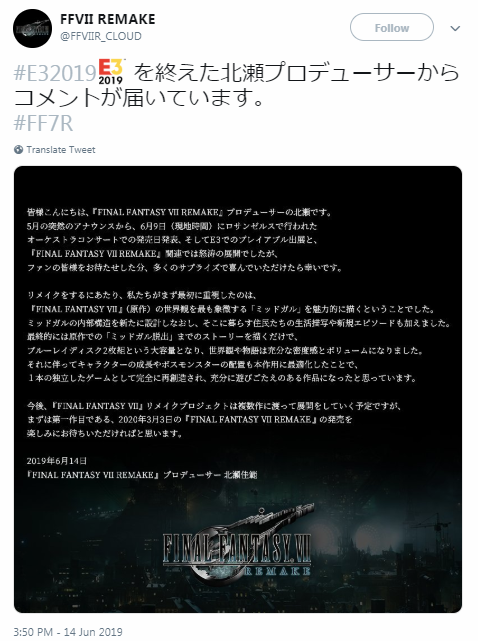478x641 pixels.
Task: Click the Japanese tweet text body
Action: 236,85
